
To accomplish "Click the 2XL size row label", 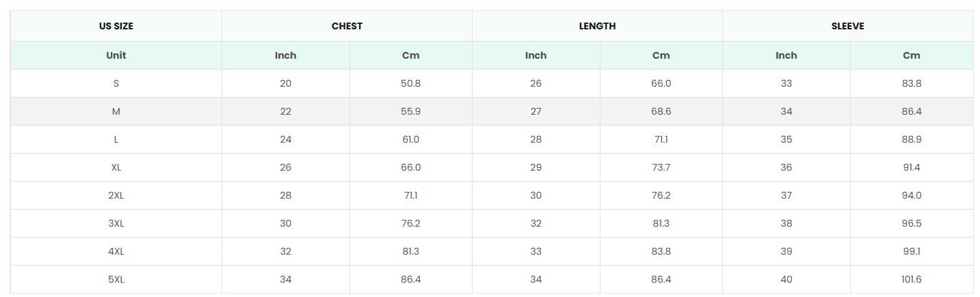I will tap(116, 195).
